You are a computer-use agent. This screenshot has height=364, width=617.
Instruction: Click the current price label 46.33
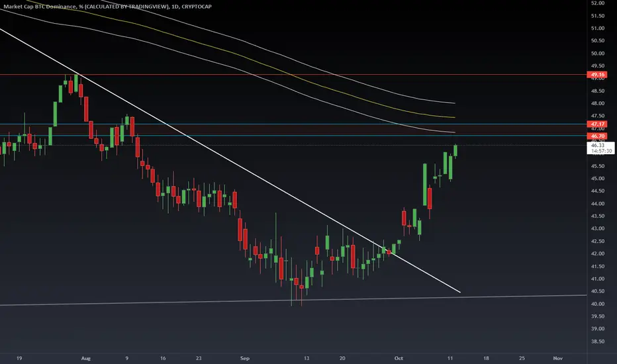coord(597,145)
